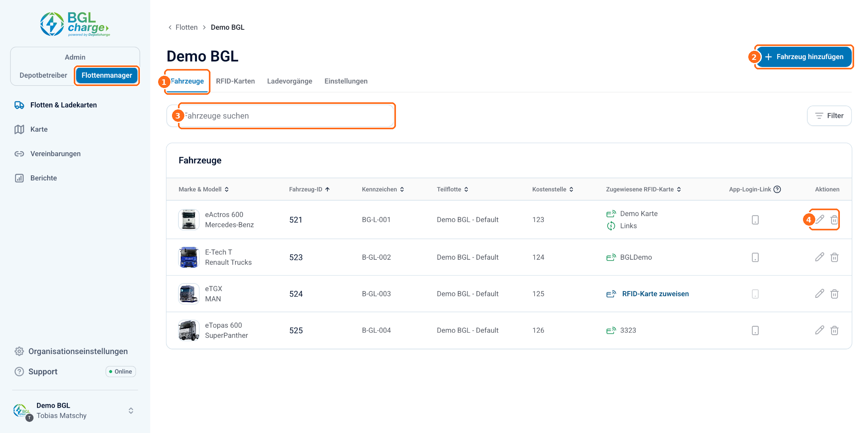Edit the eActros 600 vehicle pencil icon
This screenshot has height=433, width=868.
(x=820, y=219)
